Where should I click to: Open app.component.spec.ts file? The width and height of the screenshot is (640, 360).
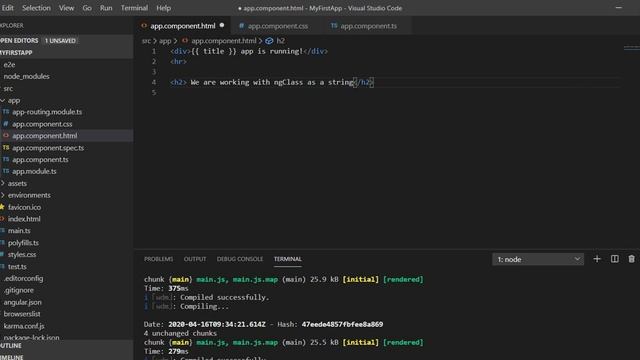[x=48, y=148]
